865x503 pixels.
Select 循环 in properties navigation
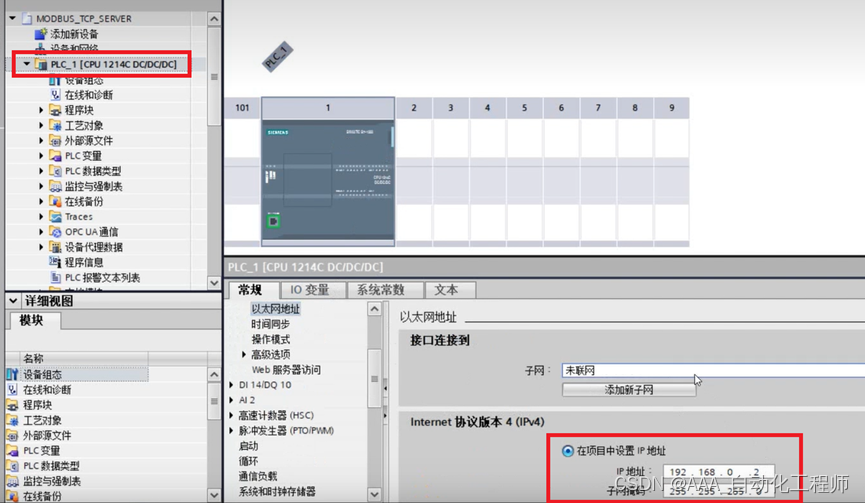click(248, 461)
